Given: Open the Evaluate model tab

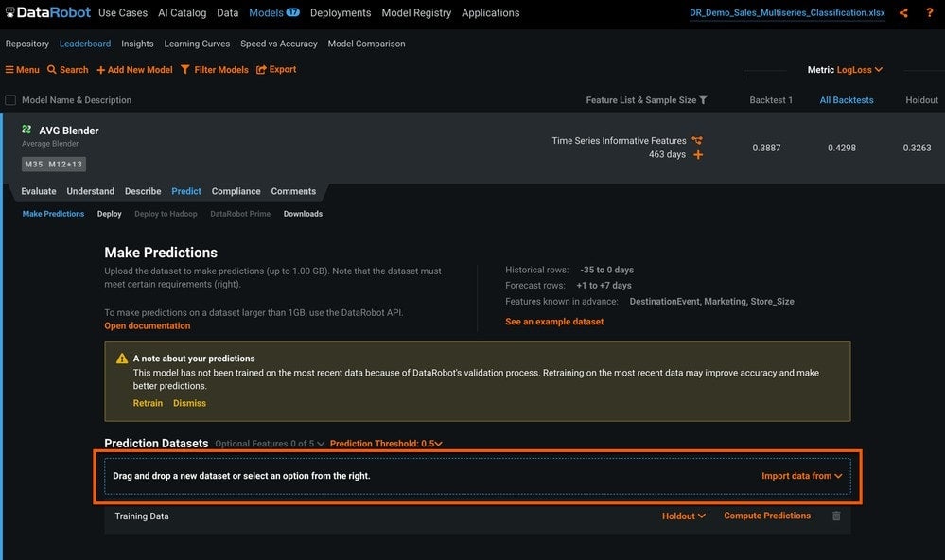Looking at the screenshot, I should coord(39,191).
